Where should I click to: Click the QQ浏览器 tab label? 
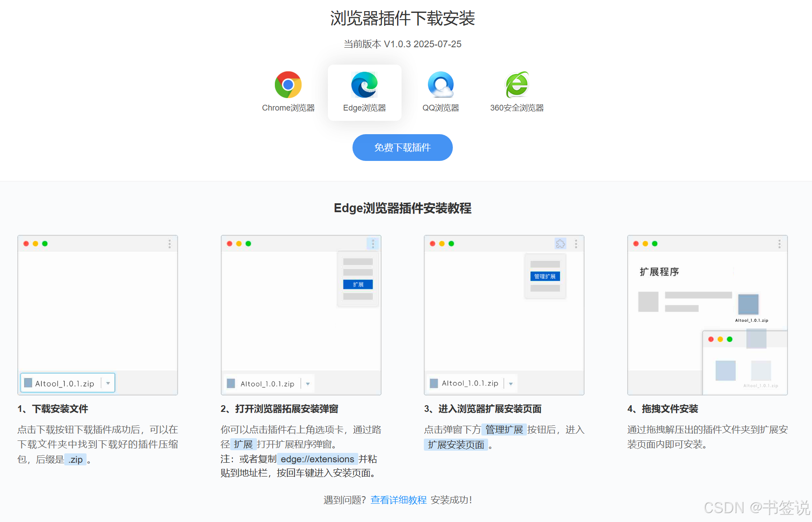(x=441, y=108)
